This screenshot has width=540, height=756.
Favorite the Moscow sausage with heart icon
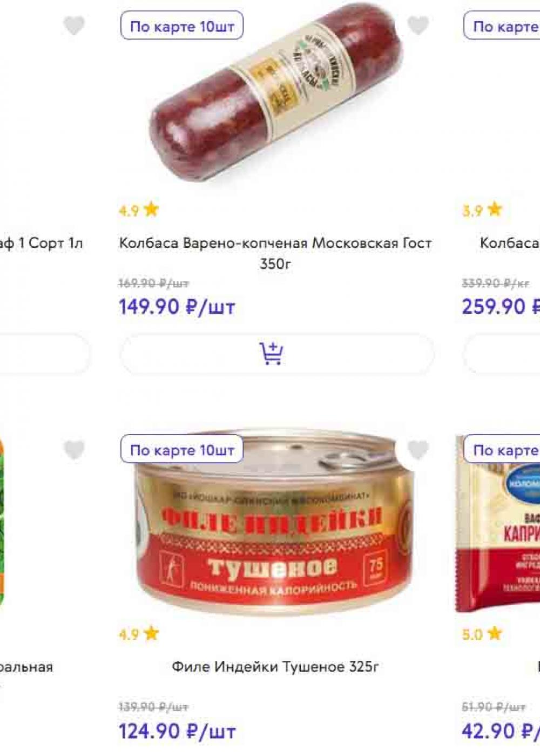coord(417,25)
